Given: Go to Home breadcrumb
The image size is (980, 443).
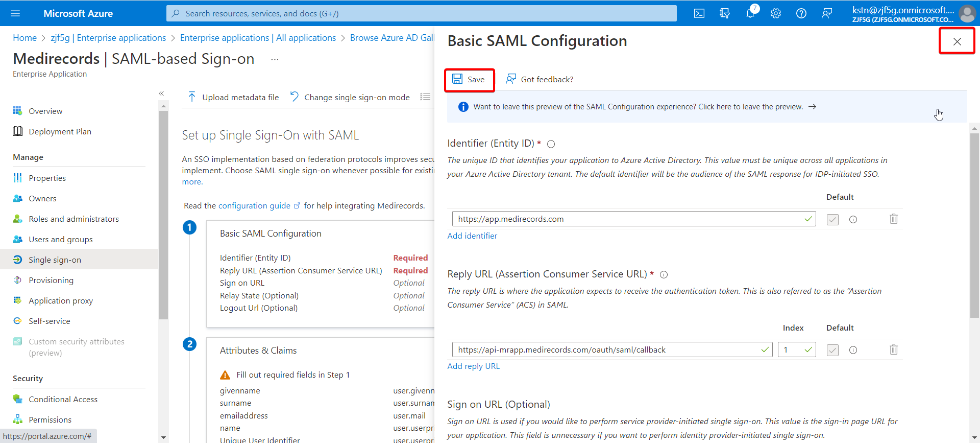Looking at the screenshot, I should click(x=24, y=38).
